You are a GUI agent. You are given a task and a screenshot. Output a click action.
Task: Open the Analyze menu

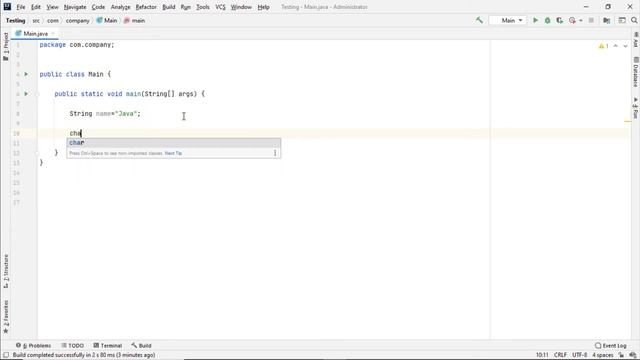click(120, 7)
